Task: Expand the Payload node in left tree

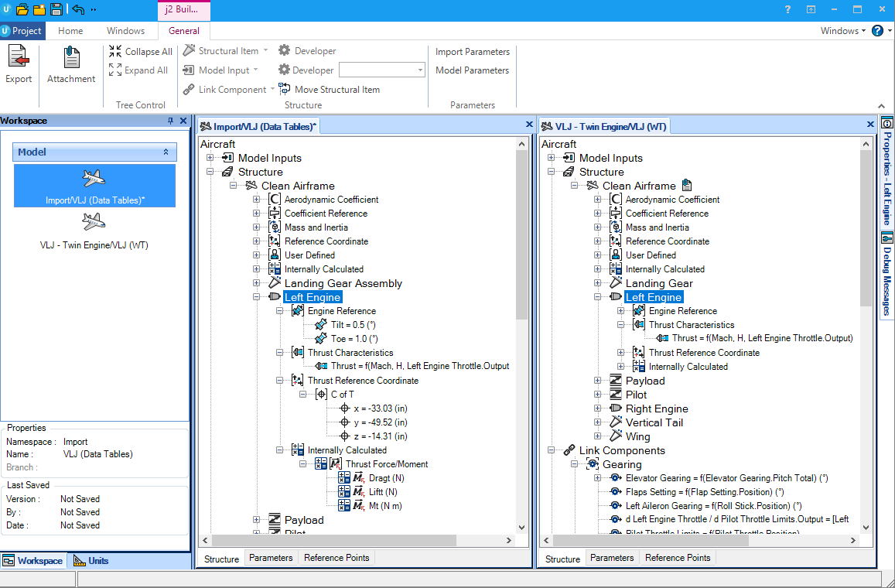Action: click(x=256, y=520)
